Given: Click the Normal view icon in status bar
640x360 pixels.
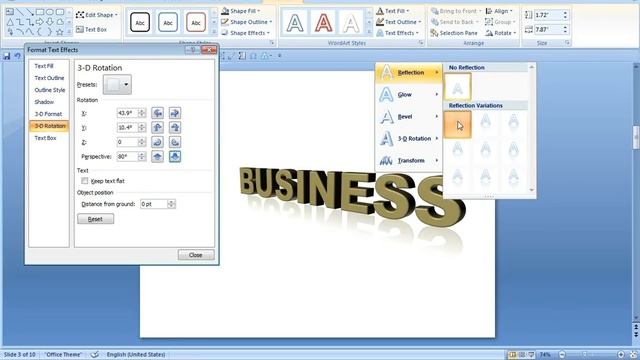Looking at the screenshot, I should coord(512,354).
